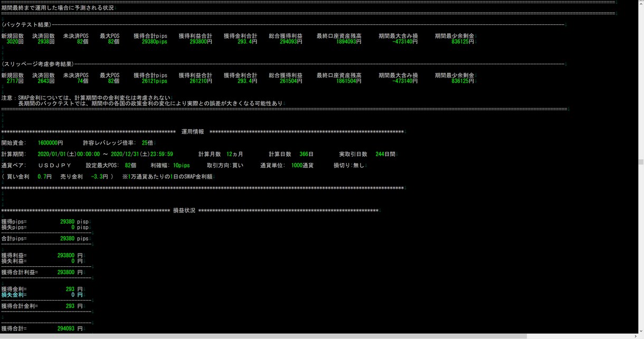This screenshot has height=339, width=644.
Task: Click 836125円 in the backtest results row
Action: pos(463,42)
